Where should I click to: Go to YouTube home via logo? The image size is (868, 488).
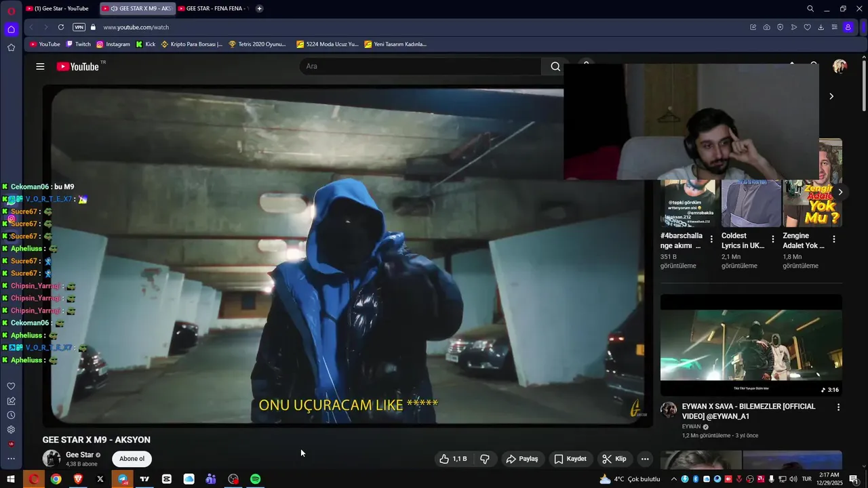[x=78, y=66]
